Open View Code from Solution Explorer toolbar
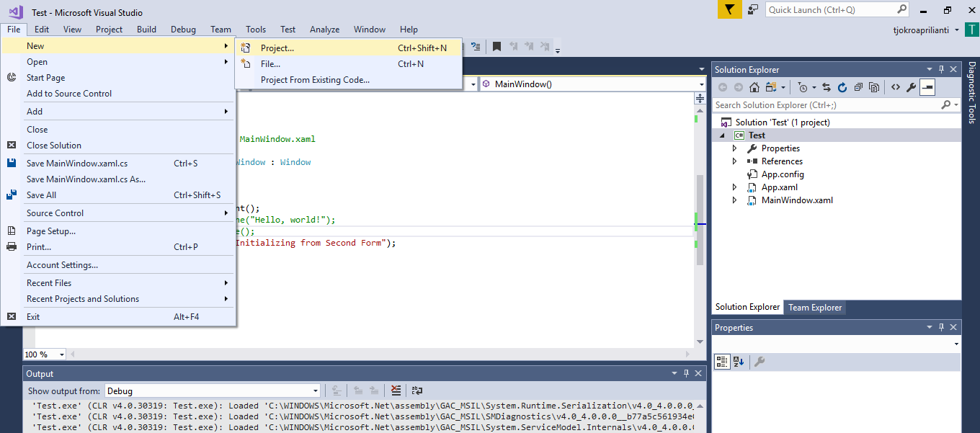This screenshot has width=980, height=433. (896, 86)
